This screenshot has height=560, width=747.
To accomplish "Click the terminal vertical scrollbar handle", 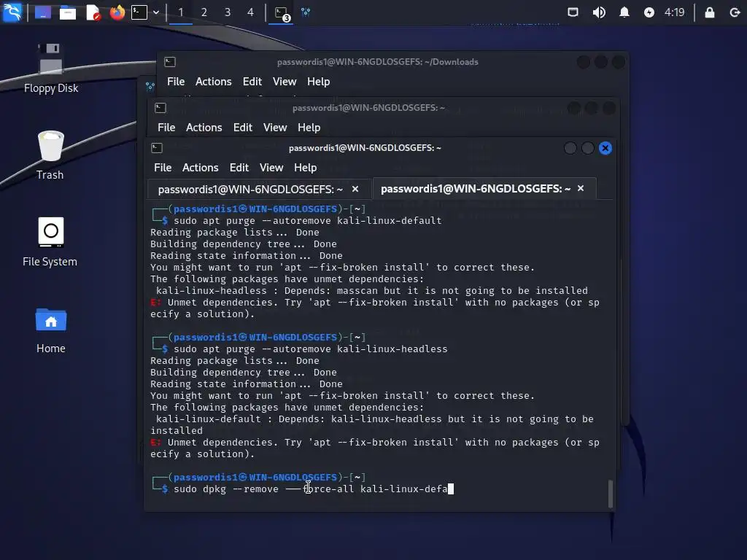I will click(611, 494).
